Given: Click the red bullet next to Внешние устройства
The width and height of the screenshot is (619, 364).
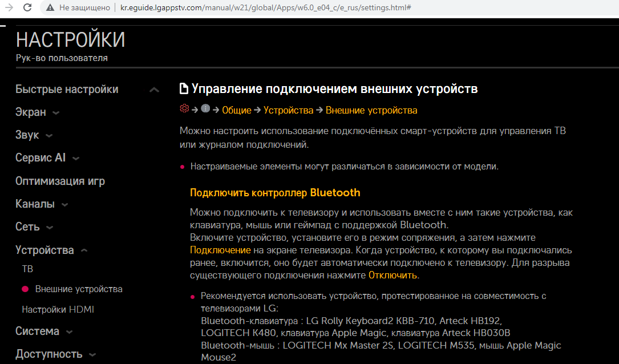Looking at the screenshot, I should pos(25,289).
